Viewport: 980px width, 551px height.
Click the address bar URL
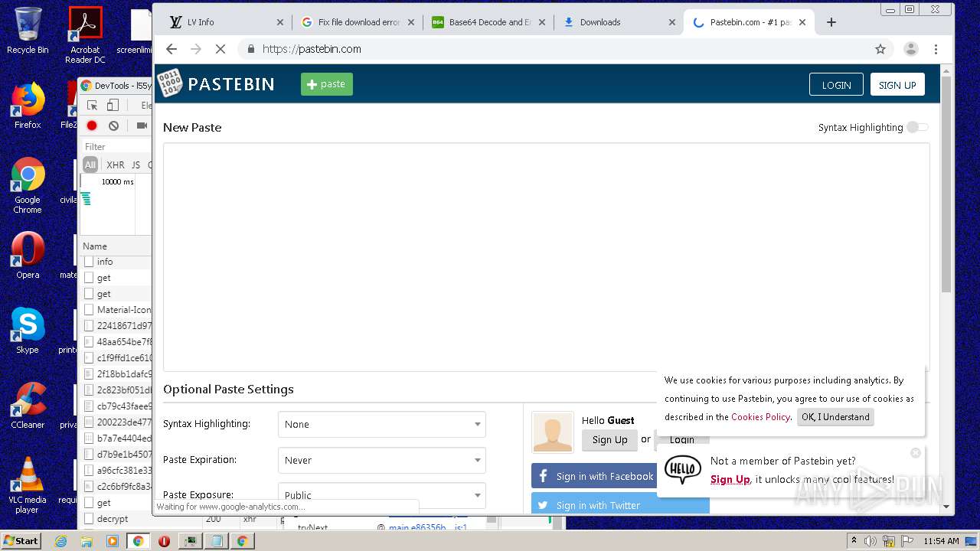311,49
